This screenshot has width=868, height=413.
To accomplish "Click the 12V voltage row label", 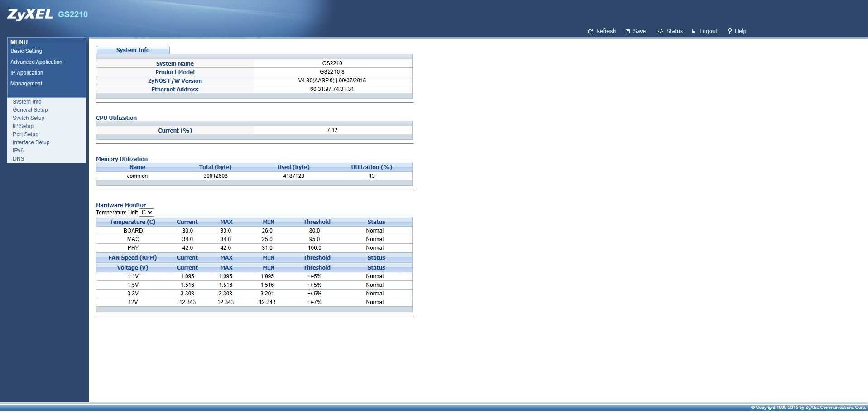I will [x=133, y=302].
